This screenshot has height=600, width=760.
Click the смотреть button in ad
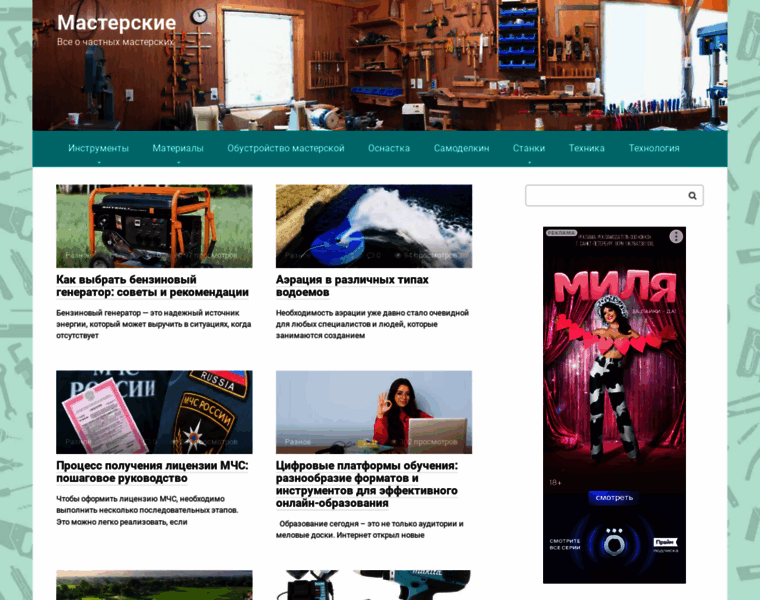pos(614,498)
